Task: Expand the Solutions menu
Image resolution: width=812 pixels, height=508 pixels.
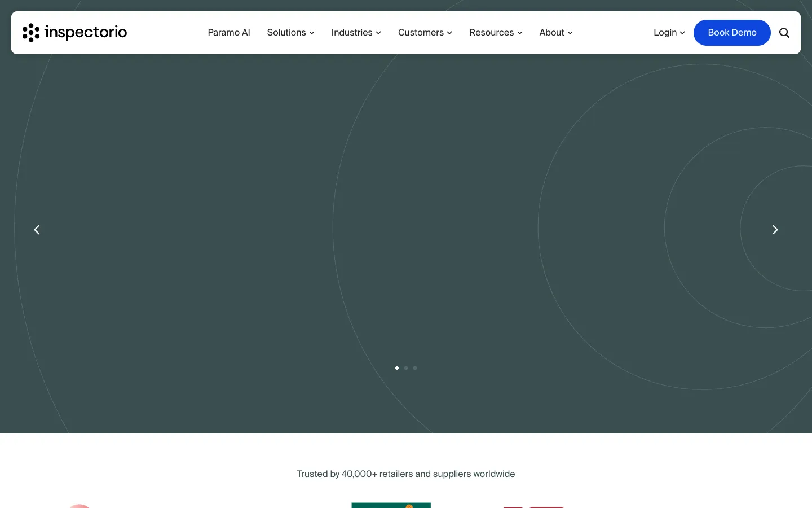Action: tap(290, 33)
